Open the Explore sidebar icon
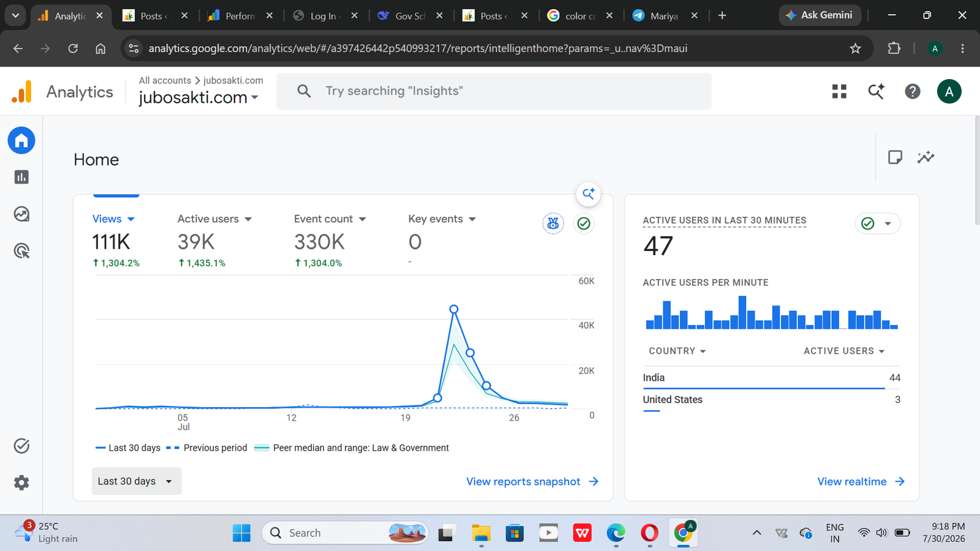Screen dimensions: 980x551 (x=21, y=214)
